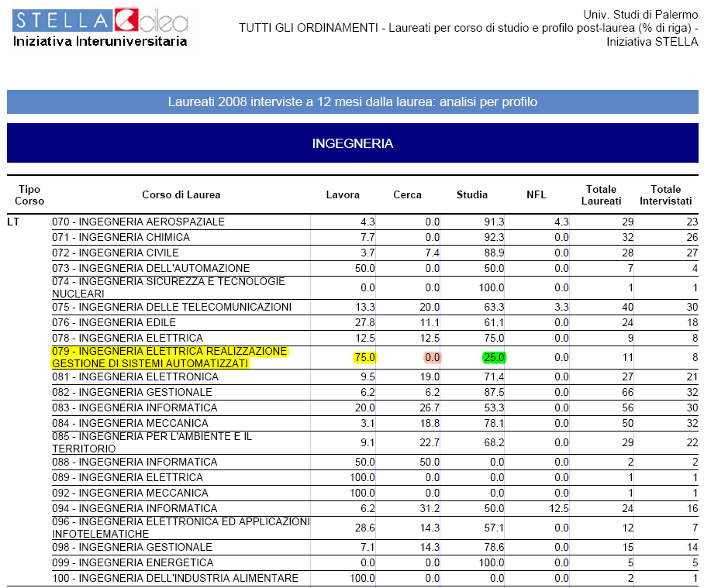Click NFL value 12.5 for Informatica 094
The width and height of the screenshot is (704, 588).
558,509
